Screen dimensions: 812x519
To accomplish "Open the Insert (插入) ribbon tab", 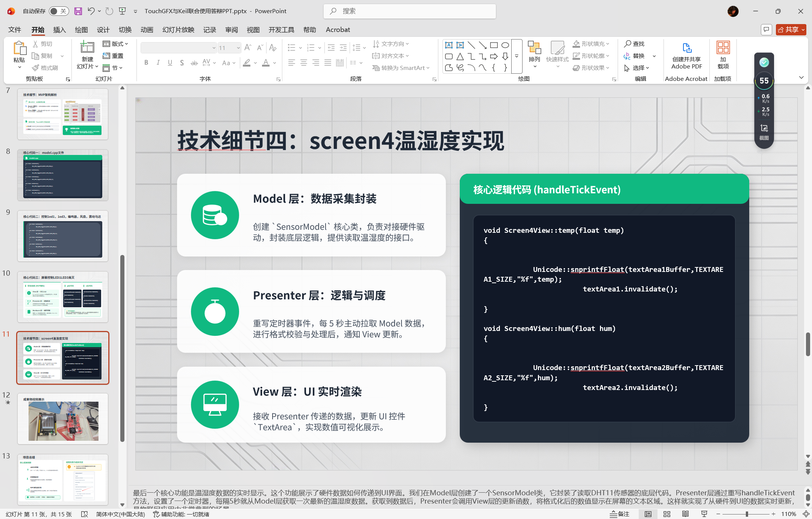I will pyautogui.click(x=59, y=30).
